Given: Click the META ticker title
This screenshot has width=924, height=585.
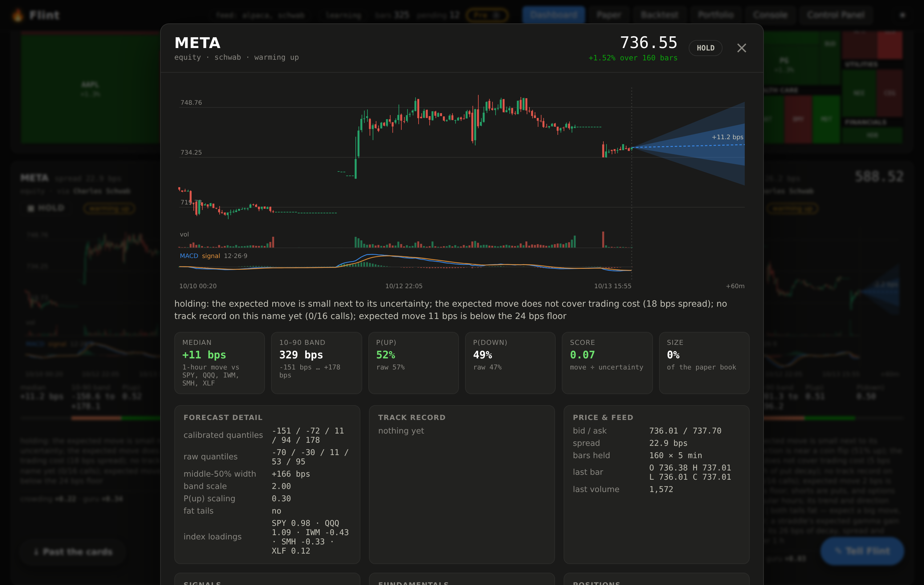Looking at the screenshot, I should (x=197, y=42).
